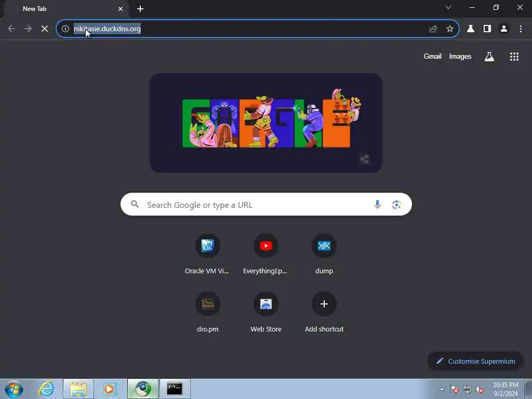Screen dimensions: 532x399
Task: Close the New Tab tab
Action: click(121, 9)
